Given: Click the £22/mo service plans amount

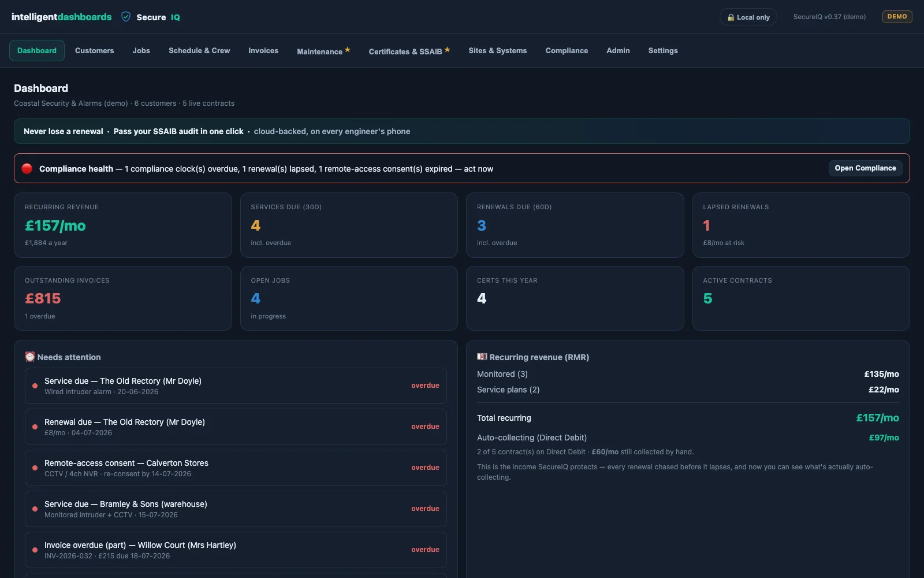Looking at the screenshot, I should [884, 390].
